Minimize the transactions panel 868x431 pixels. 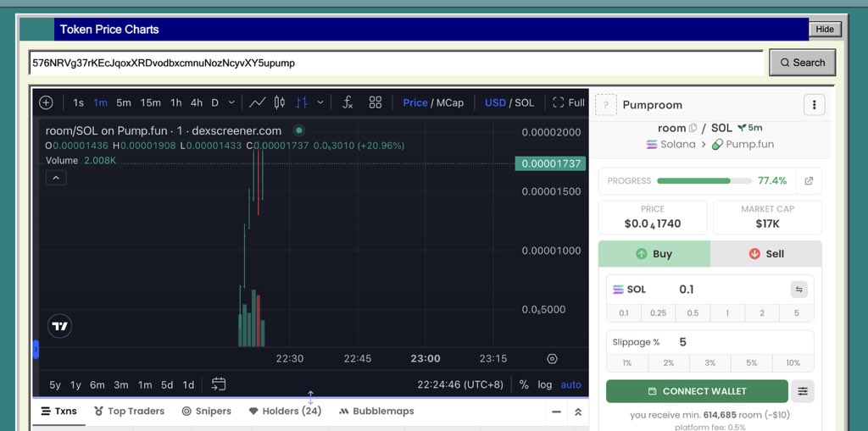(557, 412)
